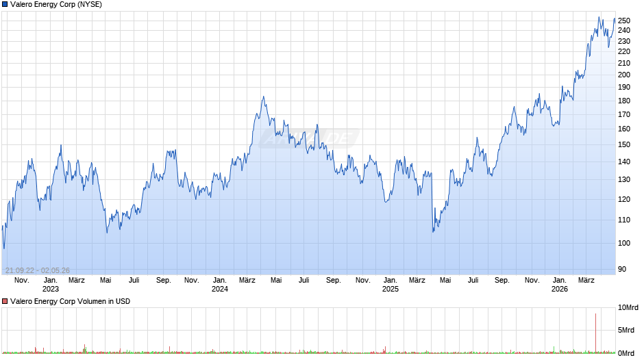Click the 160 price axis label

(624, 129)
